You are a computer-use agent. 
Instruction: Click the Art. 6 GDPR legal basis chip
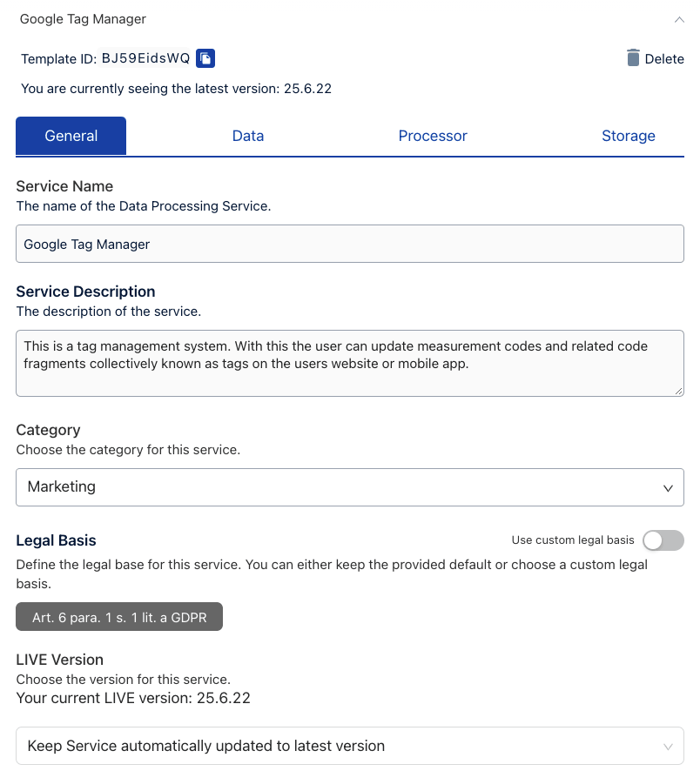click(119, 617)
